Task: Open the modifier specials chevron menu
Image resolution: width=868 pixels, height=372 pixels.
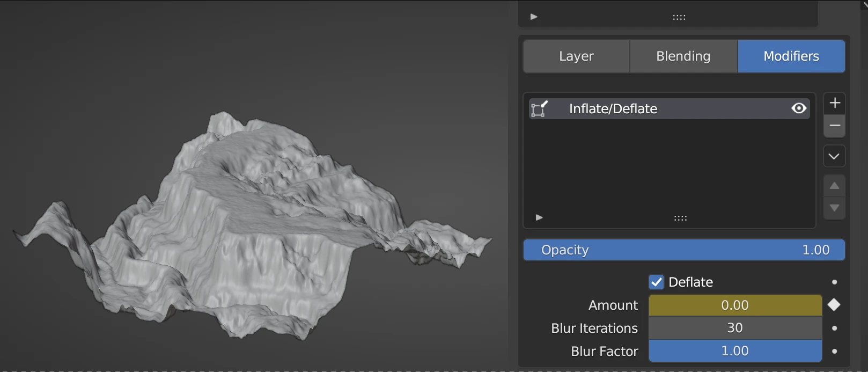Action: pos(834,156)
